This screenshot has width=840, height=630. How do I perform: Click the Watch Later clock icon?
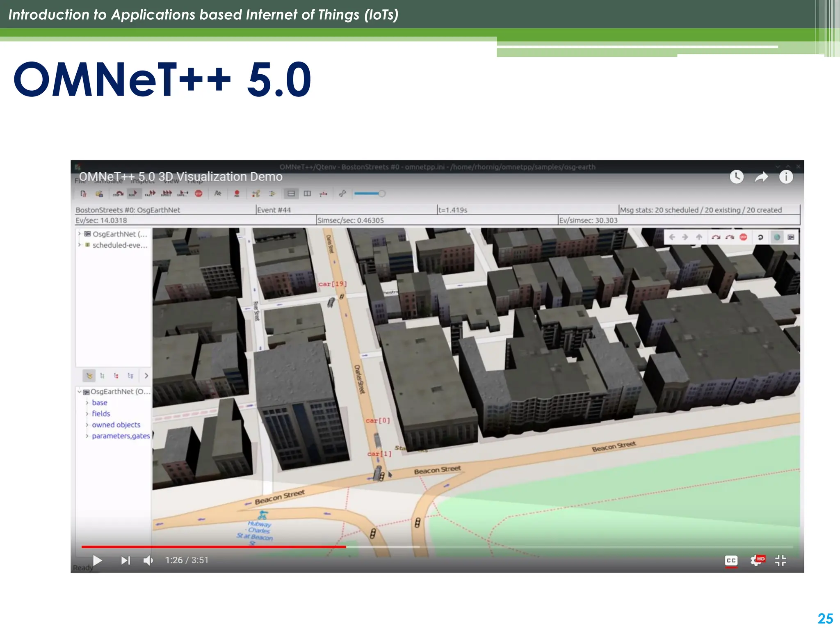coord(737,177)
